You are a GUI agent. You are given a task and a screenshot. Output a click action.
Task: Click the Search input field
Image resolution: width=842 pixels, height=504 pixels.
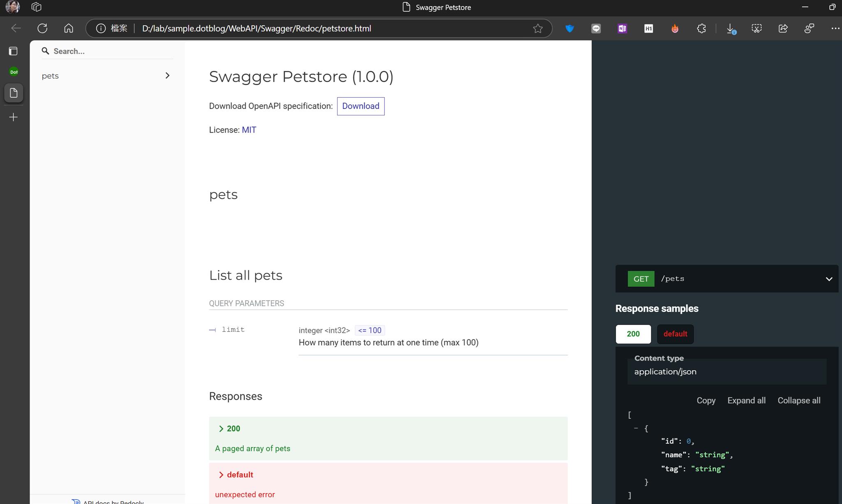107,51
